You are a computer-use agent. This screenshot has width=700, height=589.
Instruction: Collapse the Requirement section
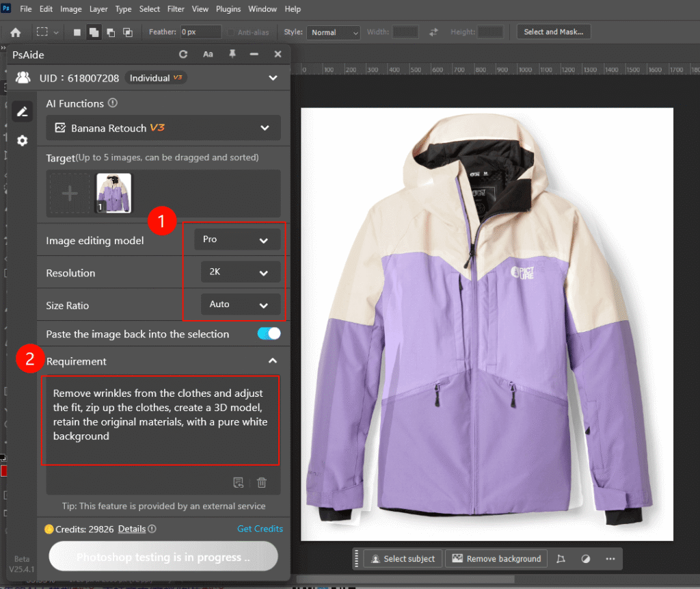pos(272,361)
